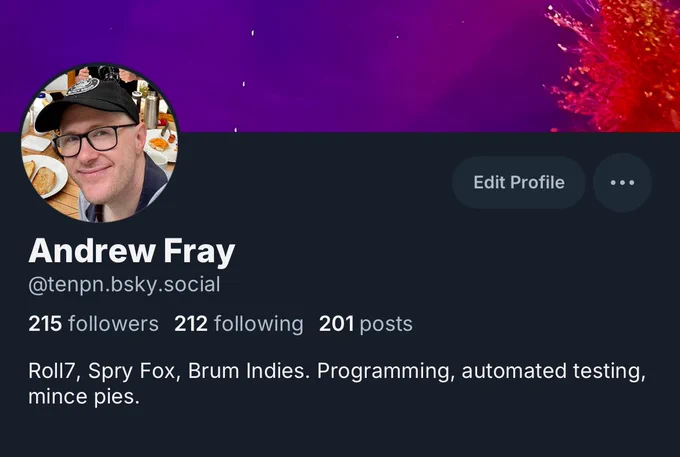Open the purple banner header image

[x=340, y=66]
